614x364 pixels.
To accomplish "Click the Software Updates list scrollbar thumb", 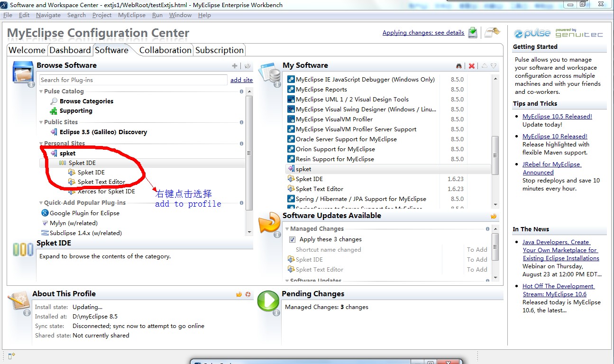I will click(x=495, y=246).
